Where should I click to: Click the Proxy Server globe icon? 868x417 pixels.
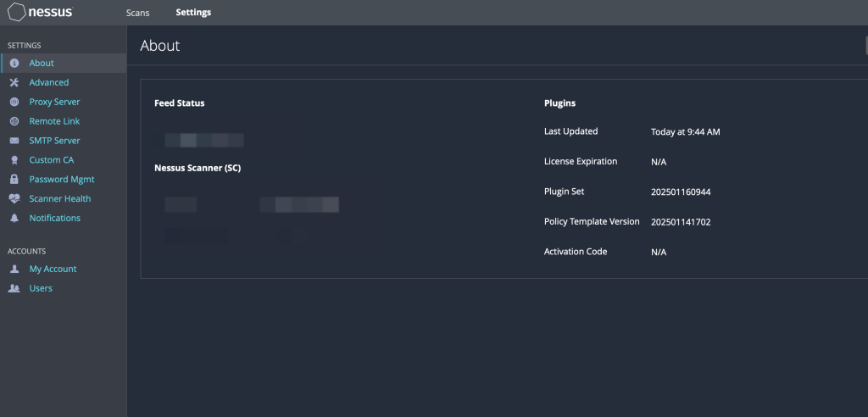tap(14, 102)
